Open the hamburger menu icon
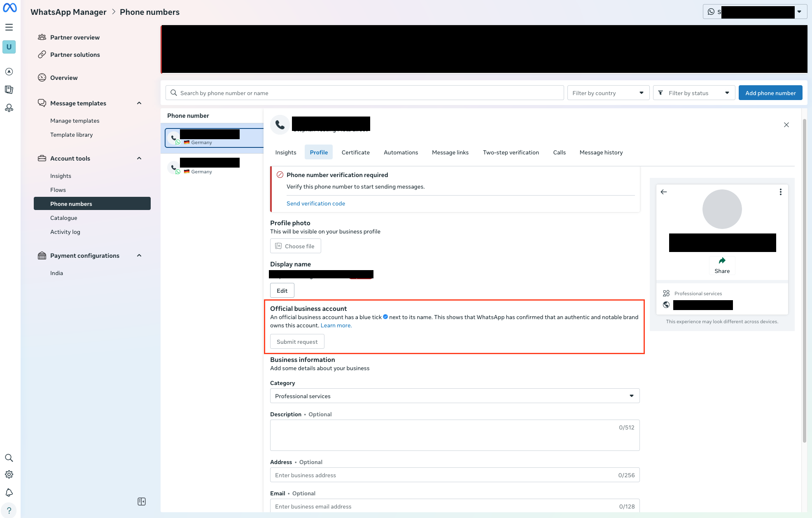Screen dimensions: 812x518 click(x=9, y=27)
